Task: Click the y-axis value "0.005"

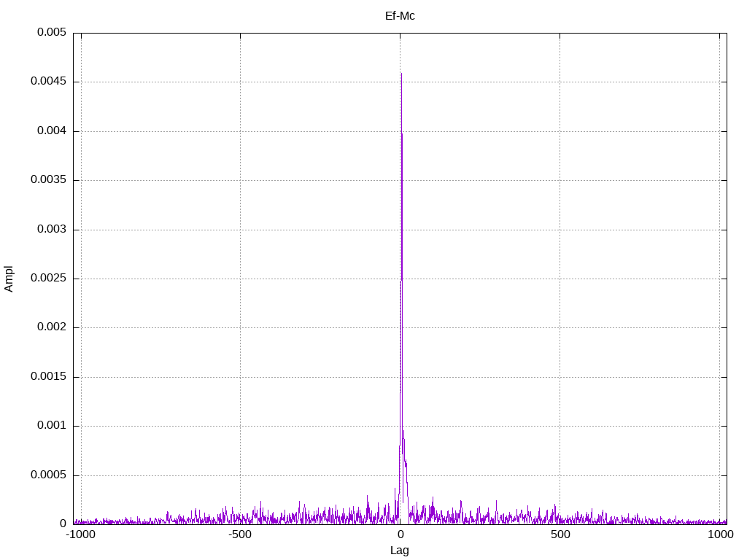Action: pos(52,32)
